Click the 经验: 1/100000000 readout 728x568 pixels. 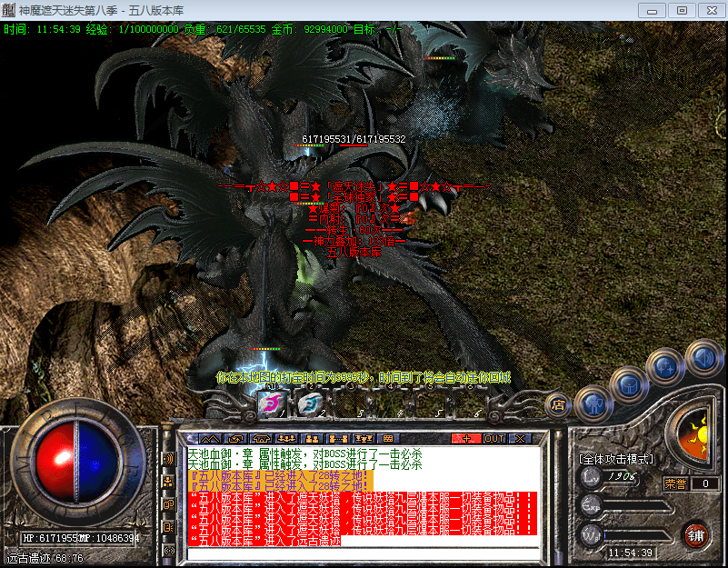pos(133,29)
